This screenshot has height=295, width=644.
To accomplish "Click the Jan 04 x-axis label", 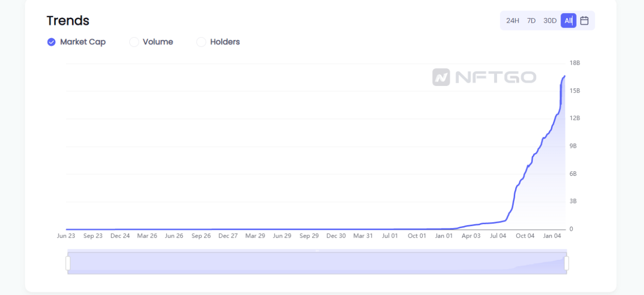I will (x=552, y=236).
